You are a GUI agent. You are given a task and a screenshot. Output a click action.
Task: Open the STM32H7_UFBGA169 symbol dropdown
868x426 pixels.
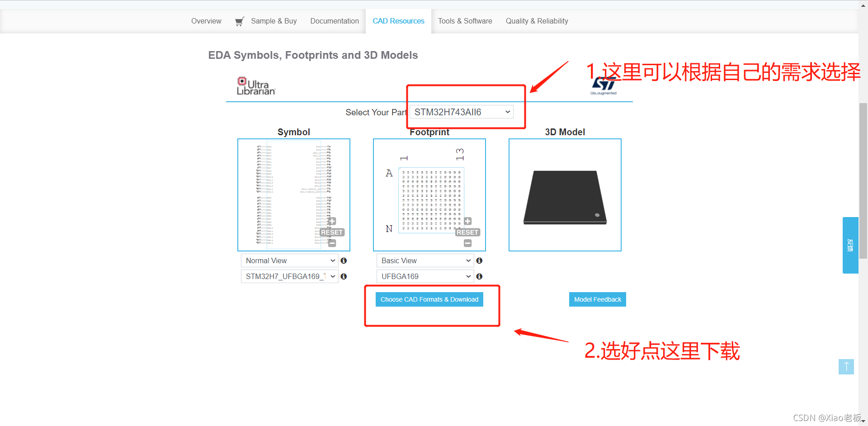290,276
